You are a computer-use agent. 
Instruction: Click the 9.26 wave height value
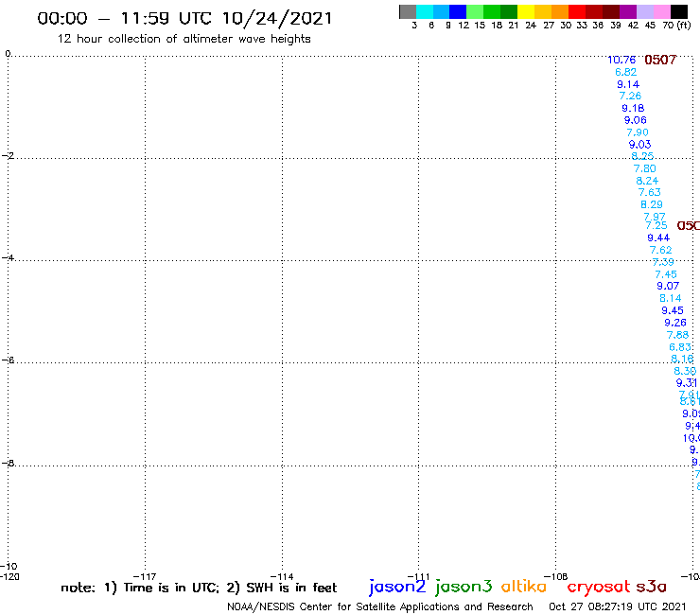click(675, 323)
